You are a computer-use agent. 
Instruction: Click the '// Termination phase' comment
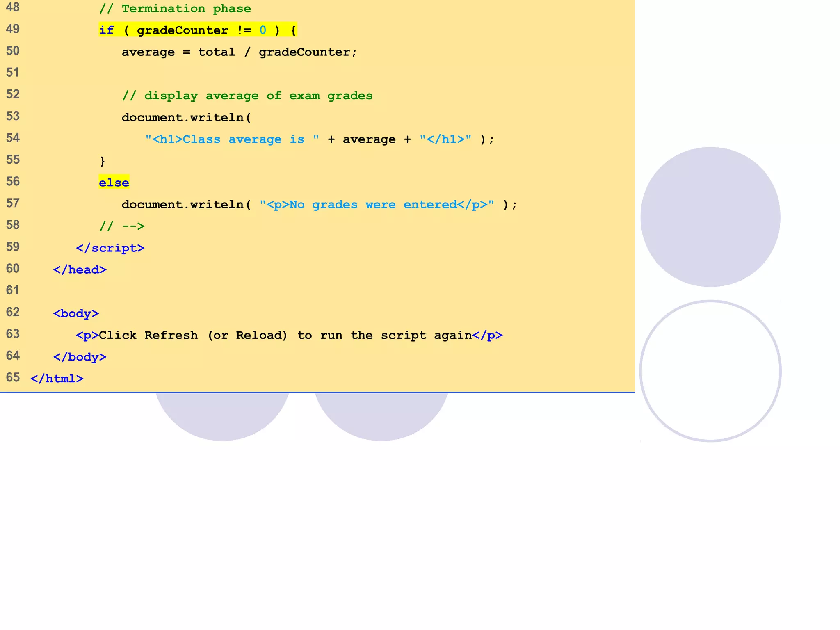coord(175,9)
